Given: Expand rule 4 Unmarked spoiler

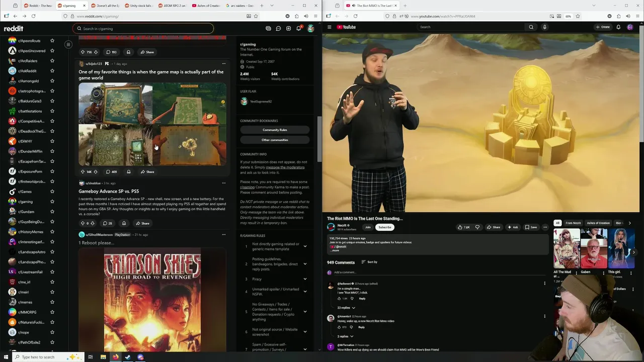Looking at the screenshot, I should (x=305, y=292).
